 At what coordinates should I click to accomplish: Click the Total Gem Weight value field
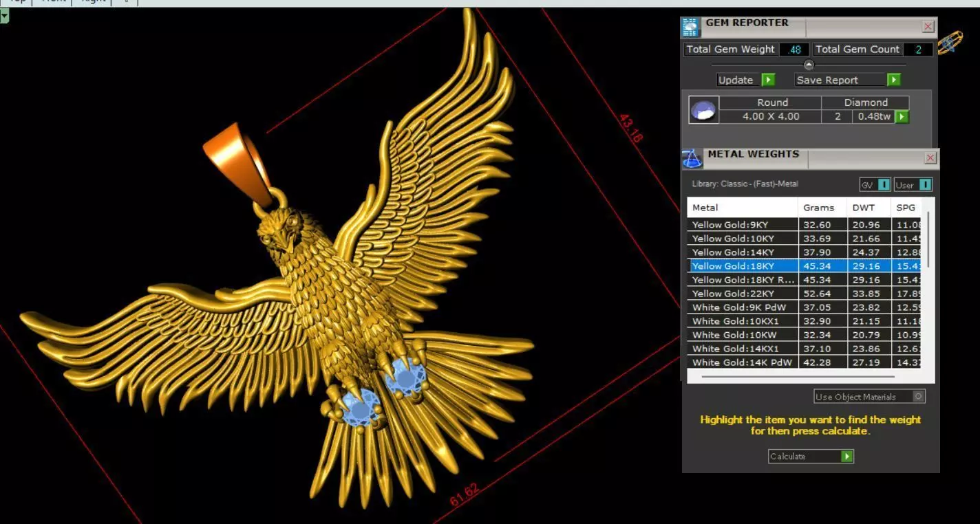[795, 50]
